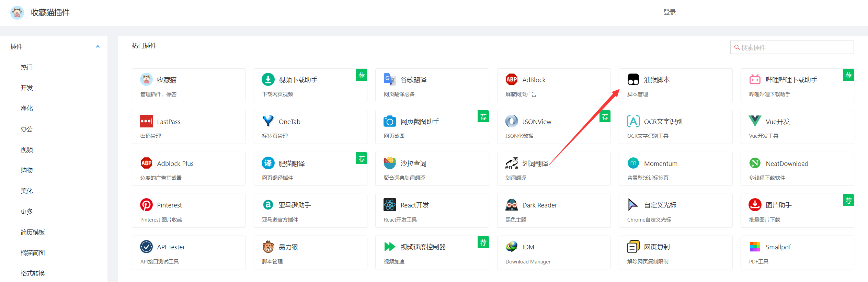Collapse the 插件 sidebar section chevron
This screenshot has width=868, height=282.
(98, 46)
